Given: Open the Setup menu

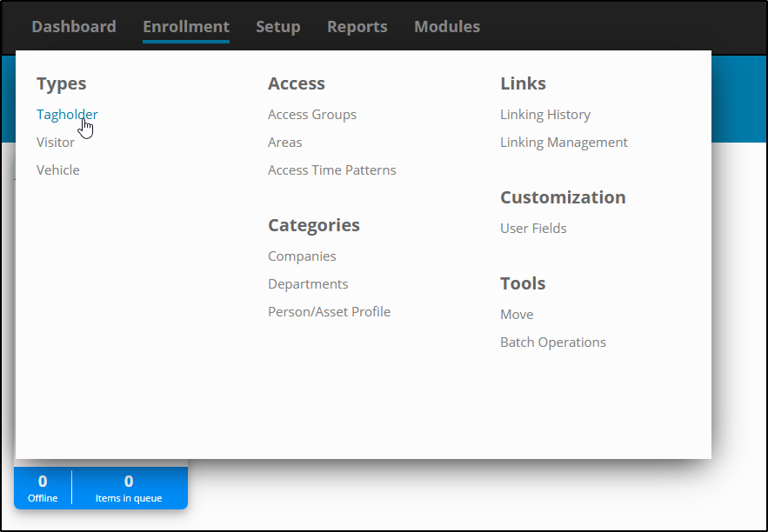Looking at the screenshot, I should [x=278, y=26].
